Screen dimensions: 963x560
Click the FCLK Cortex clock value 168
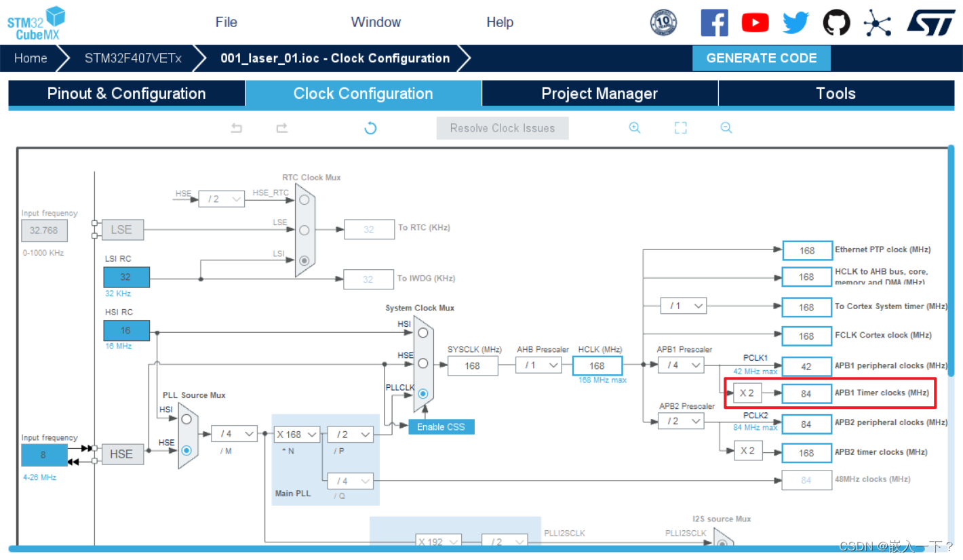pyautogui.click(x=806, y=336)
